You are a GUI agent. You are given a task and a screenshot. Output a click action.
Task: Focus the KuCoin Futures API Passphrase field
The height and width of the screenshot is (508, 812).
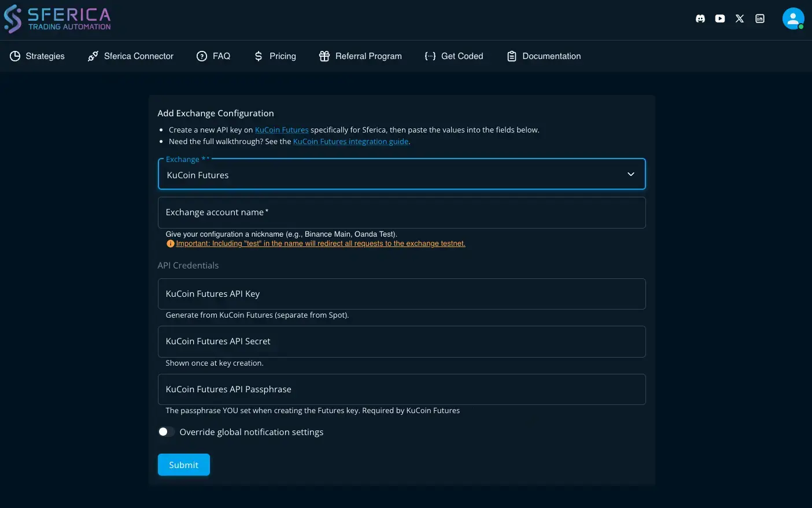[x=401, y=389]
